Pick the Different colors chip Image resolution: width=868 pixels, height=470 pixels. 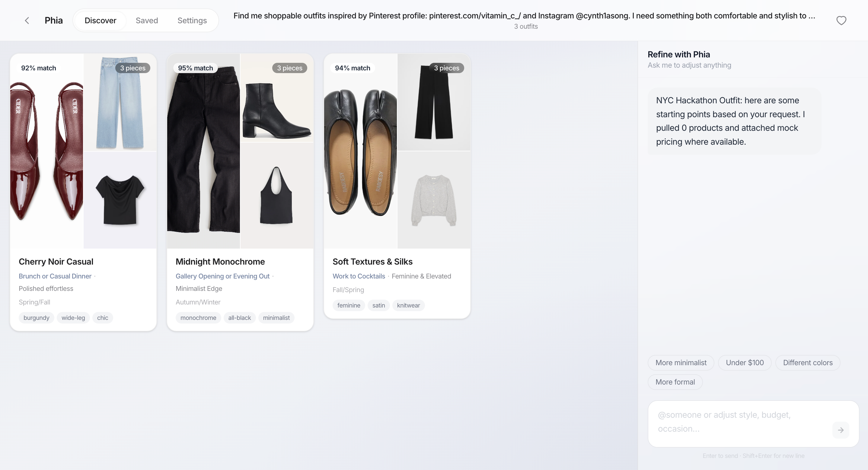[x=807, y=362]
